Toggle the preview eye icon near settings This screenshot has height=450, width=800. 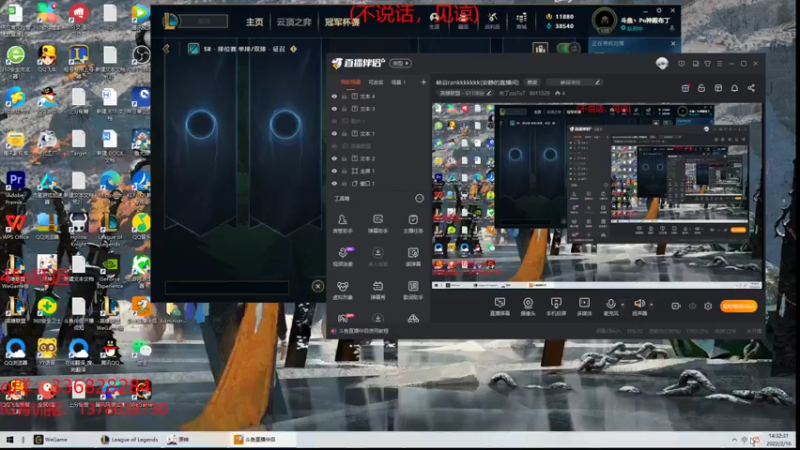pos(692,306)
